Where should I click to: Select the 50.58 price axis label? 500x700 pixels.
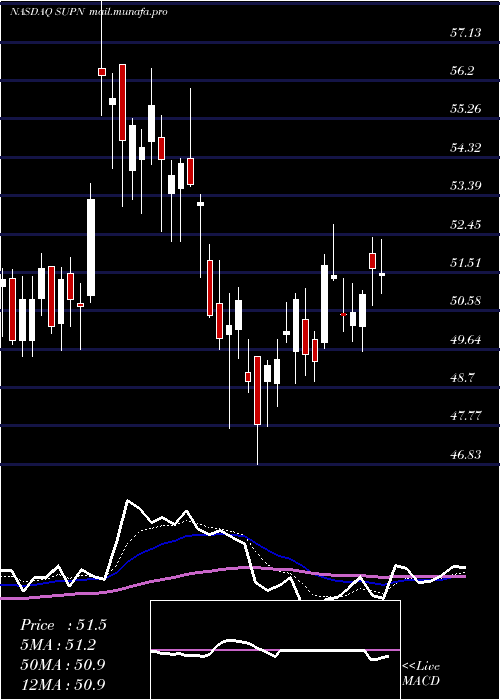coord(466,300)
